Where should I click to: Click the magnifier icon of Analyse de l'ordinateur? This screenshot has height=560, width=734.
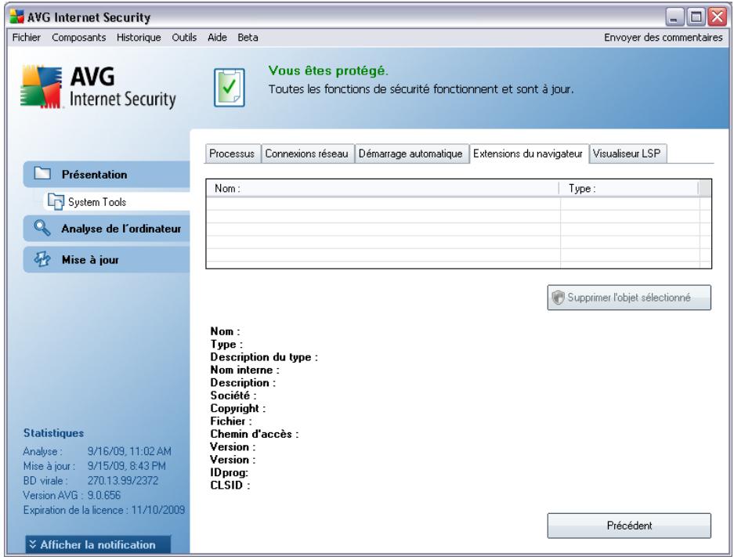[x=42, y=228]
